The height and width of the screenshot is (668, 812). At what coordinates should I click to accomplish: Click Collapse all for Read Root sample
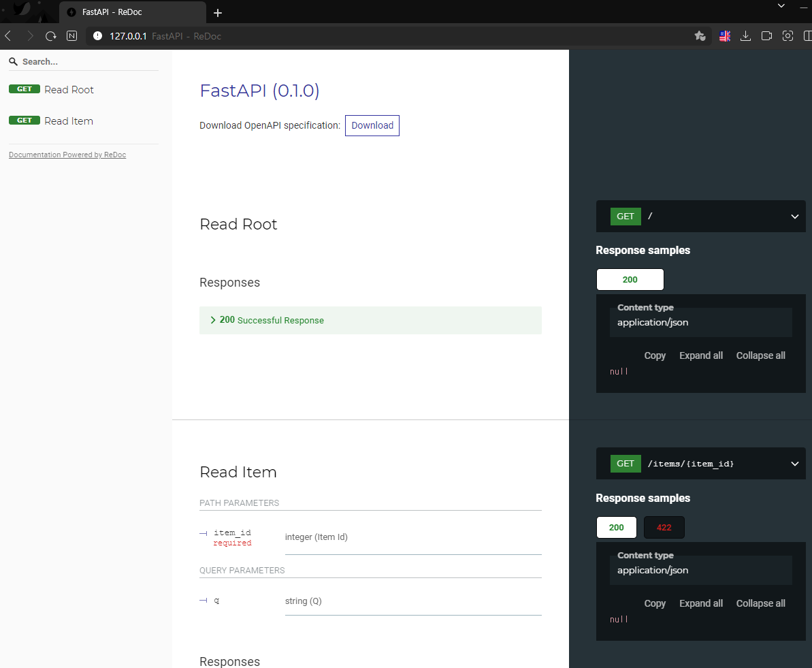(760, 355)
